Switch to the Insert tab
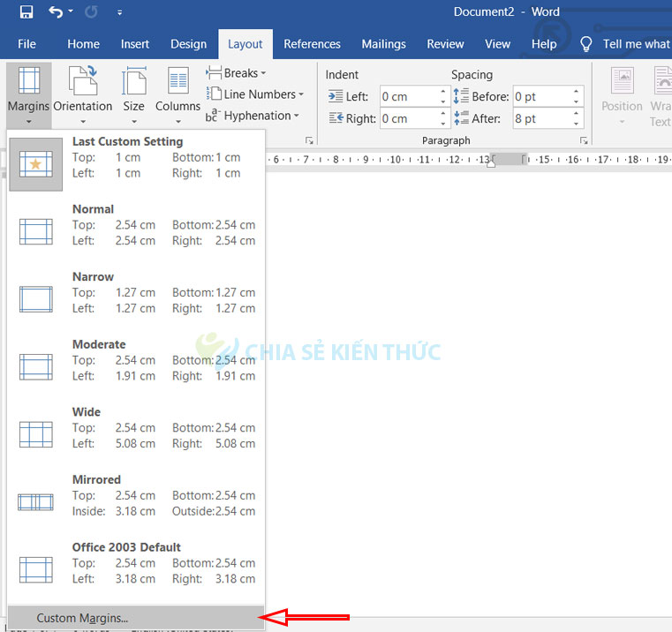 tap(135, 44)
